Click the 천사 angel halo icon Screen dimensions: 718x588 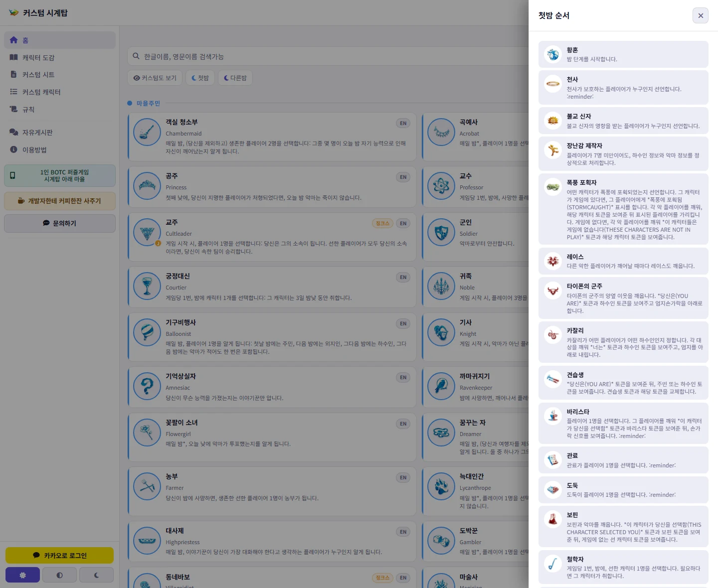[x=553, y=84]
